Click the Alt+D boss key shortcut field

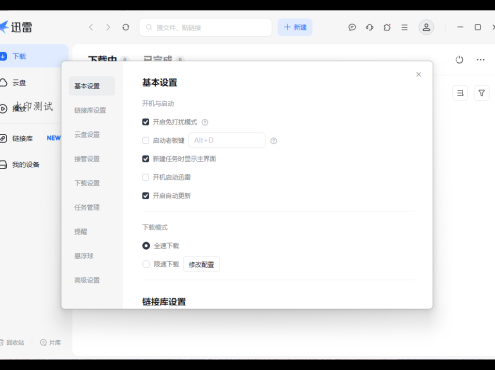point(227,140)
